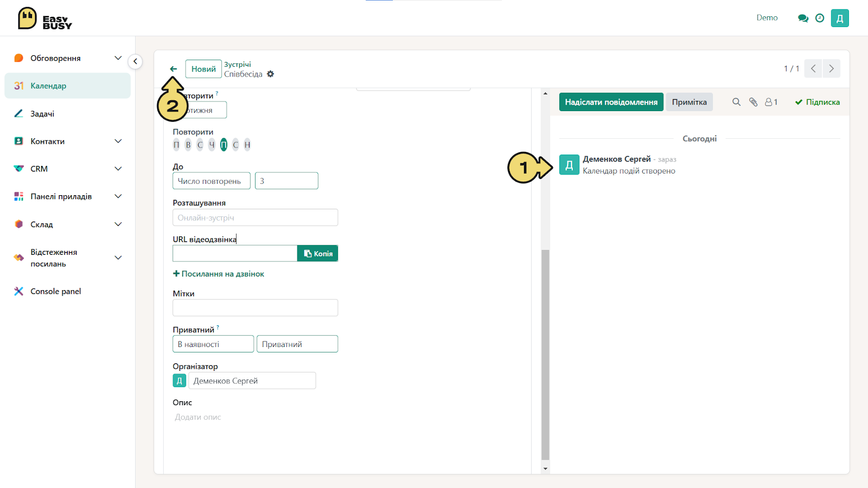Click the Відстеження посилань sidebar icon
This screenshot has height=488, width=868.
pos(18,258)
